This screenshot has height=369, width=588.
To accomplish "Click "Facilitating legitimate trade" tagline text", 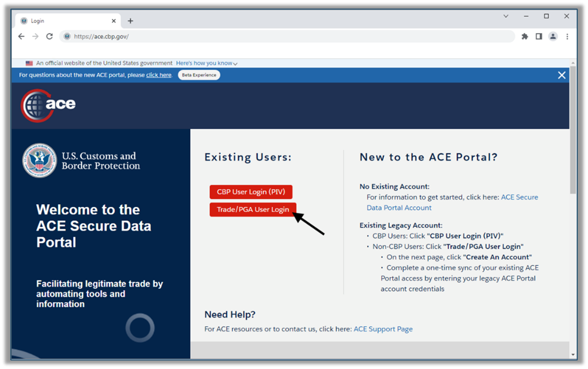I will tap(99, 294).
